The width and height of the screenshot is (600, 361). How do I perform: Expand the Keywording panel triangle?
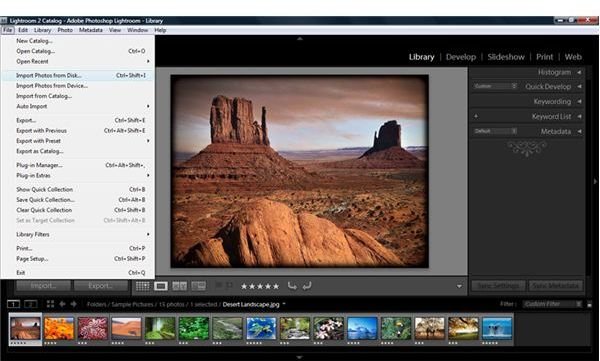pyautogui.click(x=579, y=101)
